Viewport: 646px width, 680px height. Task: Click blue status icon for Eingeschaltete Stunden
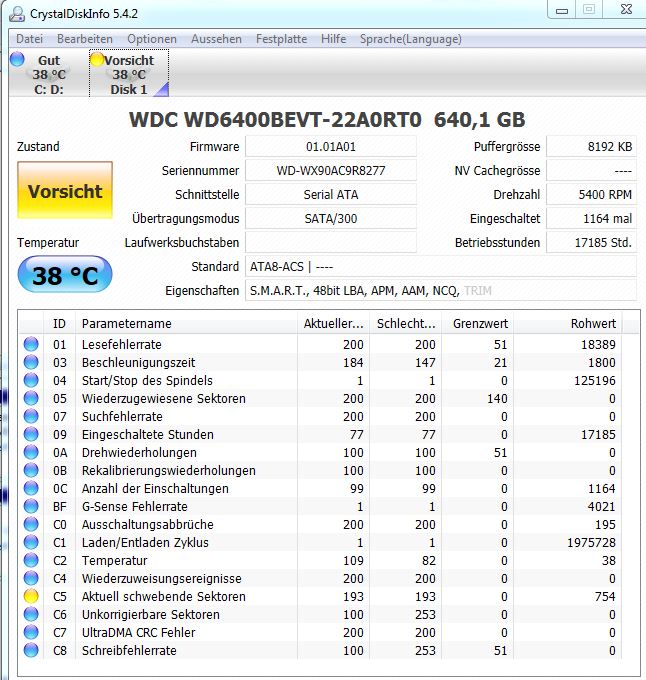pyautogui.click(x=31, y=434)
